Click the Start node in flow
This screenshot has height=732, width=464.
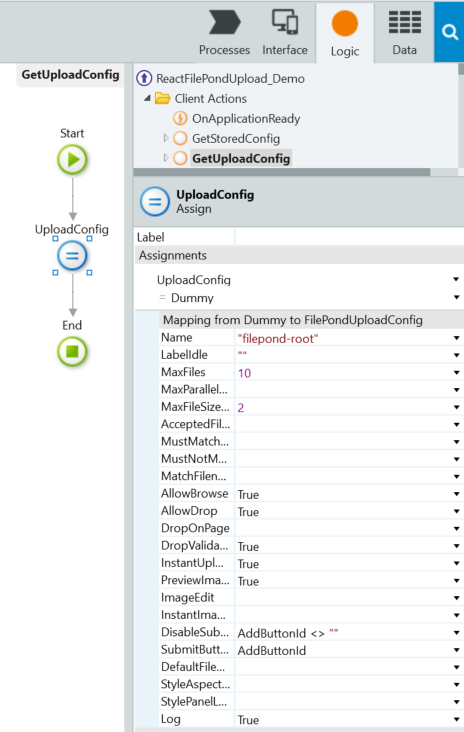point(72,160)
